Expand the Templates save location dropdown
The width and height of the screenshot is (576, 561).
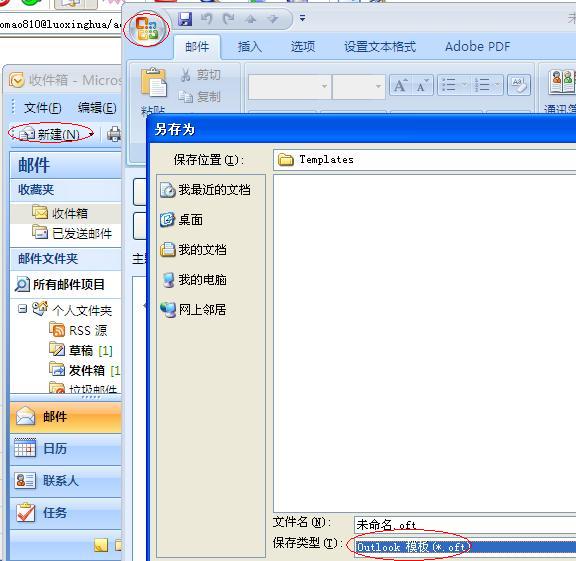[x=425, y=160]
